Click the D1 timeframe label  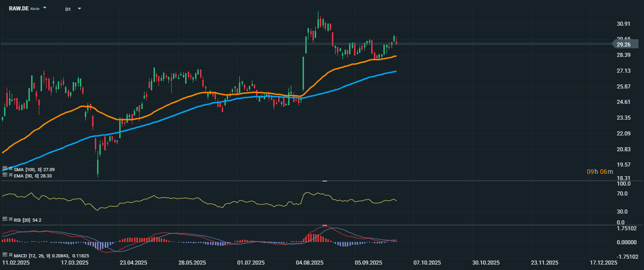pyautogui.click(x=68, y=9)
